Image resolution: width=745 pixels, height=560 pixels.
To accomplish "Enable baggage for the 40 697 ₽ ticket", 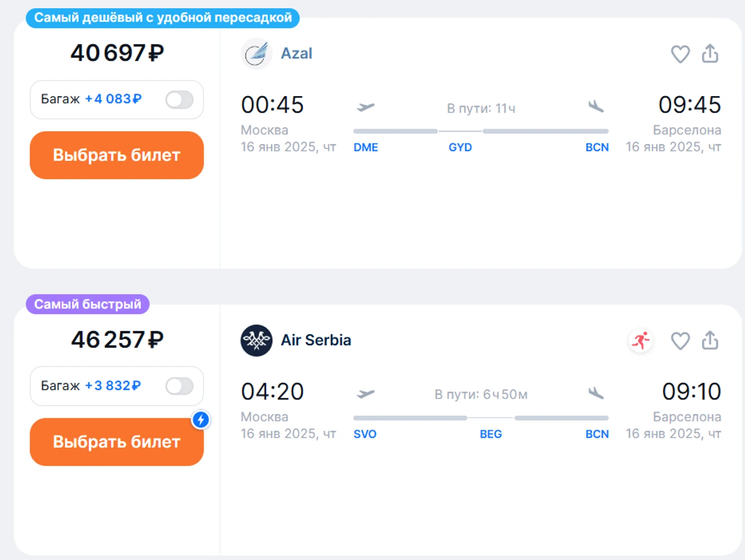I will 179,100.
